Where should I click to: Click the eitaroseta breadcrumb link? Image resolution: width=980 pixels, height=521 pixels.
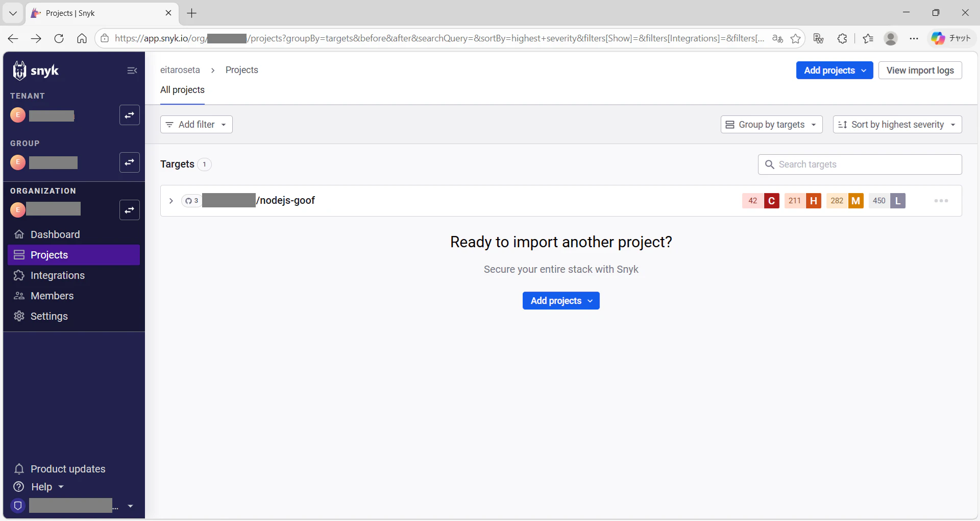click(180, 70)
